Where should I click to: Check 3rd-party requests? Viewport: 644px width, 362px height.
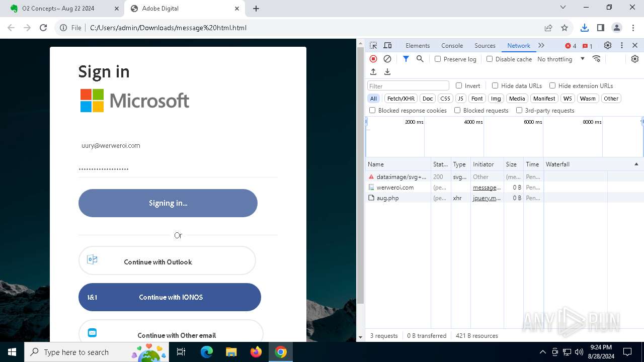click(x=519, y=110)
